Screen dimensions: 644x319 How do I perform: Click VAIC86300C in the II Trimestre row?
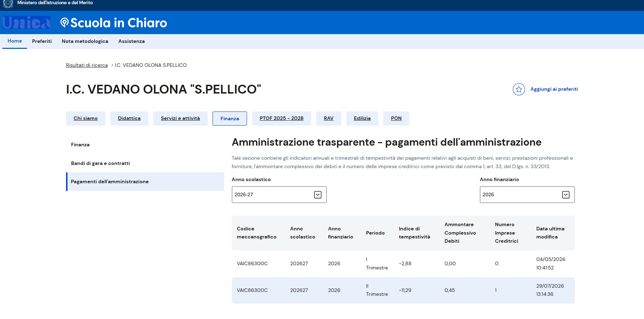(252, 291)
